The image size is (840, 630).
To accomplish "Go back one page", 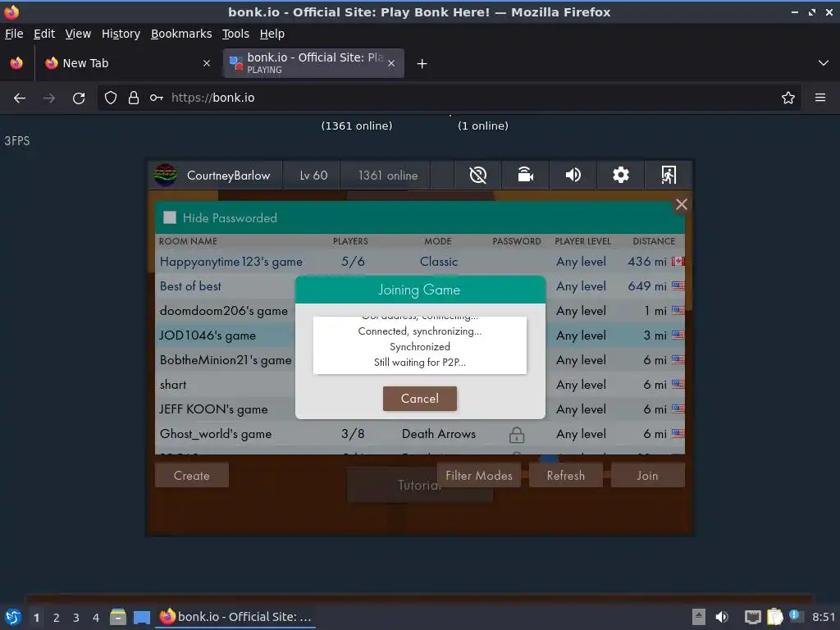I will 20,98.
